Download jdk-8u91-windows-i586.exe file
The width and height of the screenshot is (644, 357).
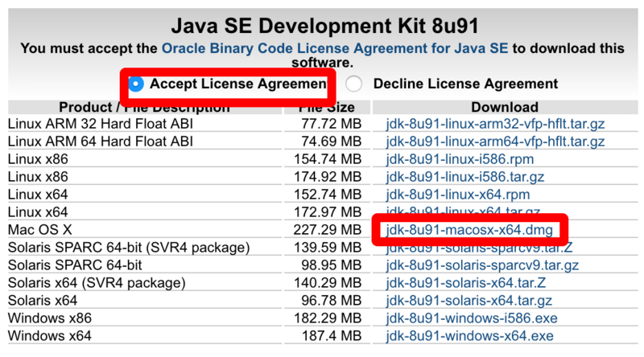tap(472, 318)
